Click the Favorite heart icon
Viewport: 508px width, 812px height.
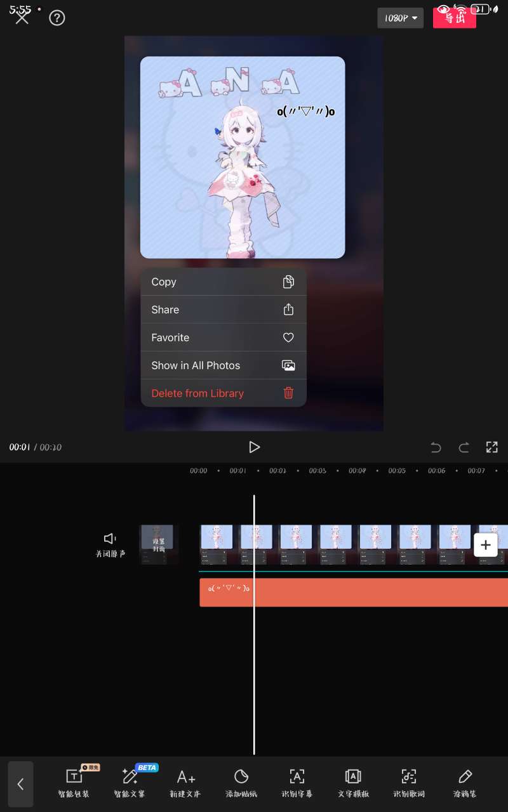pos(288,337)
